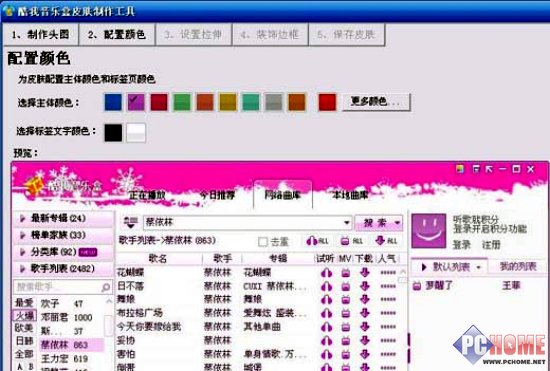Click the MV ALL icon
The height and width of the screenshot is (371, 550).
[x=352, y=241]
